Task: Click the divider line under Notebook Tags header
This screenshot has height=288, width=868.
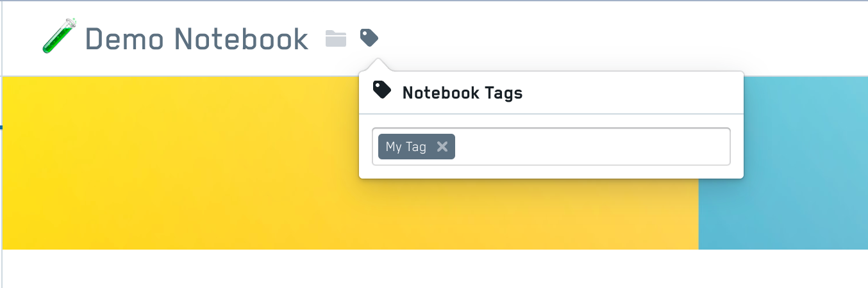Action: tap(551, 114)
